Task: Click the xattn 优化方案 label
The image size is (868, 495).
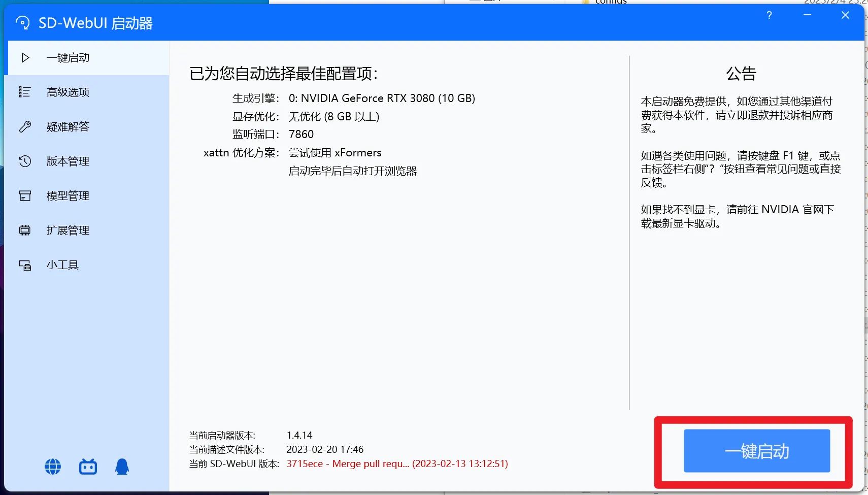Action: [241, 152]
